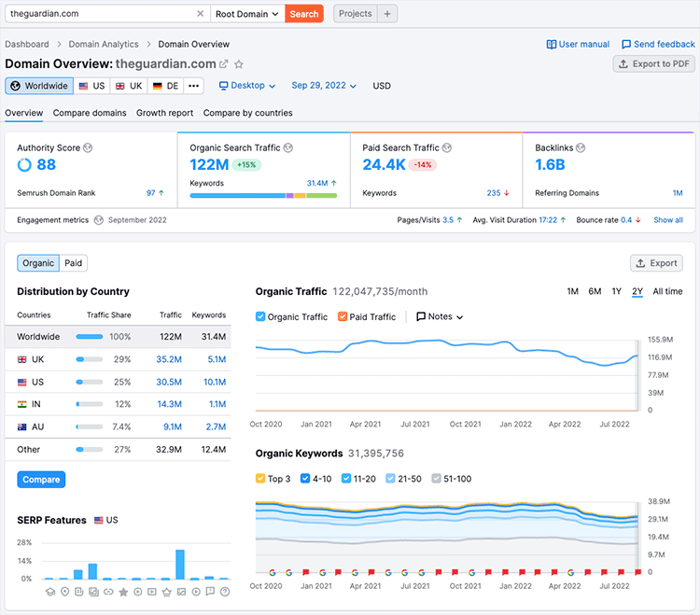Open the Referring Domains 1M value

coord(678,193)
